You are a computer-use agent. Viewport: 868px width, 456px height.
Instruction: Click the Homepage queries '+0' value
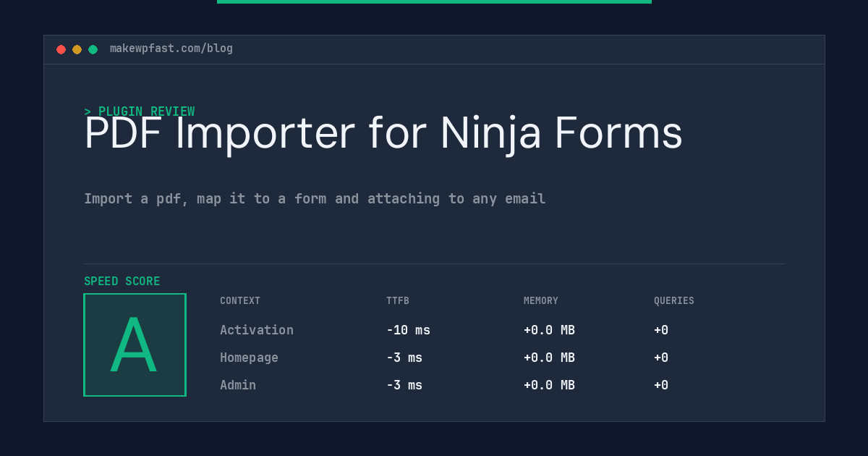[x=661, y=358]
